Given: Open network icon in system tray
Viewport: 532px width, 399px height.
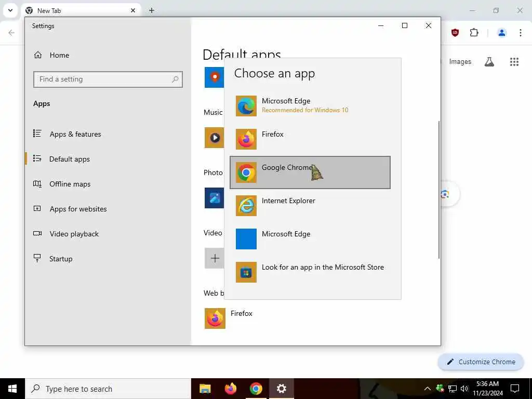Looking at the screenshot, I should point(453,389).
